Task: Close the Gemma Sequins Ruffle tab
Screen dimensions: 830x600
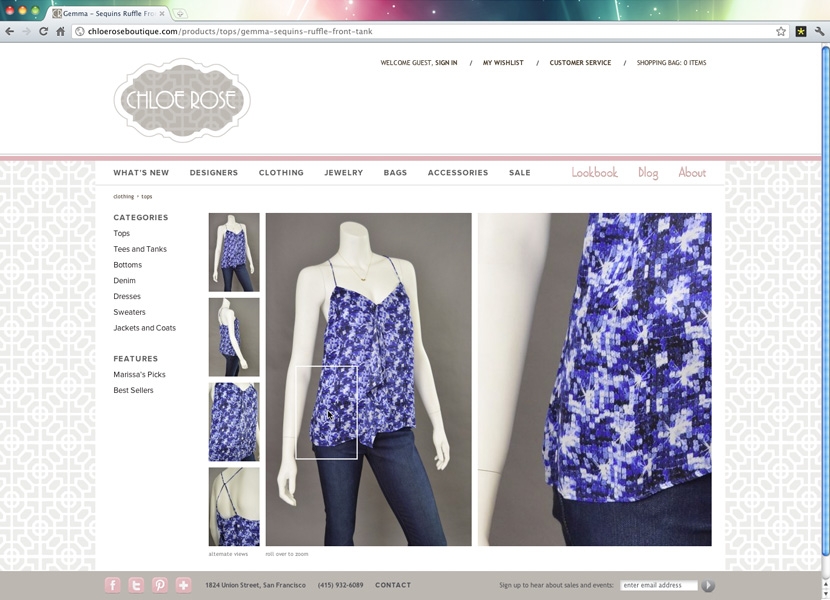Action: 162,13
